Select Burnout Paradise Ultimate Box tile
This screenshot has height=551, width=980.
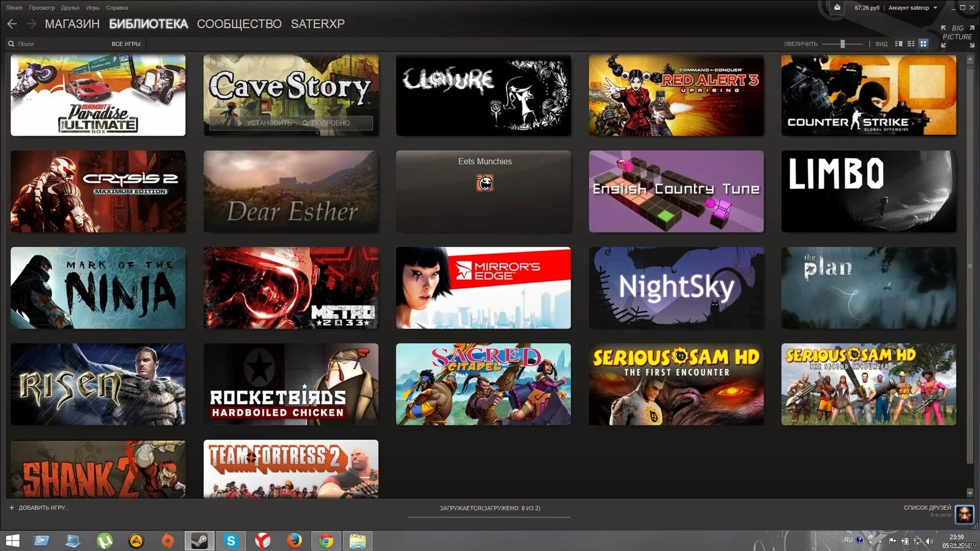pyautogui.click(x=98, y=95)
